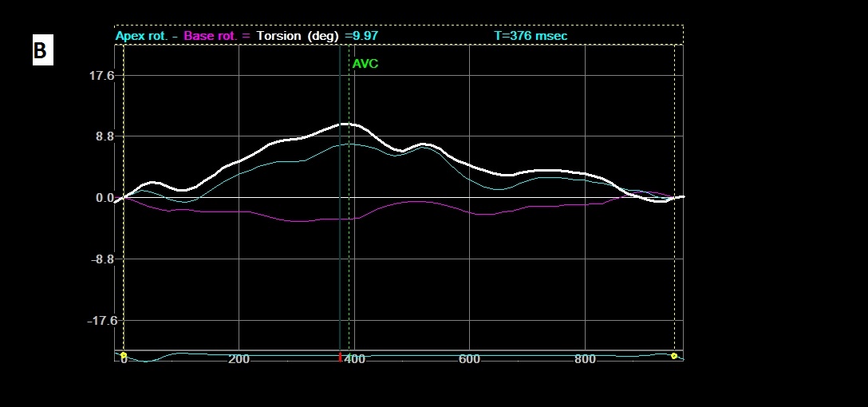Click the 0.0 baseline label on the y-axis
The height and width of the screenshot is (407, 868).
[105, 198]
